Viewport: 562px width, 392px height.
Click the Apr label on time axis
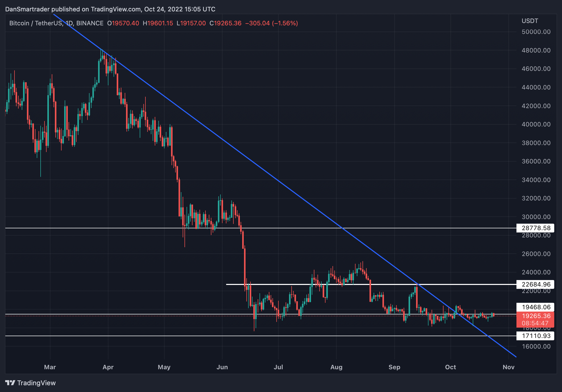click(108, 367)
